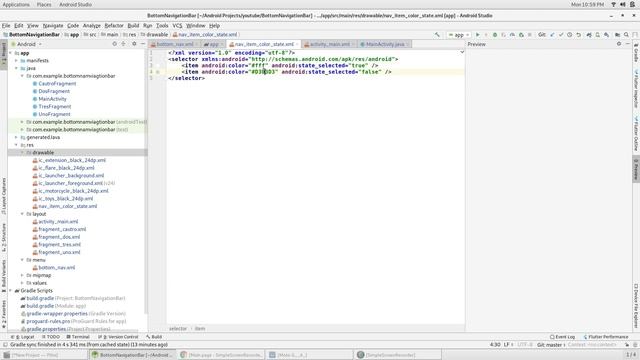Open the Analyze menu
The image size is (640, 360).
click(x=91, y=25)
